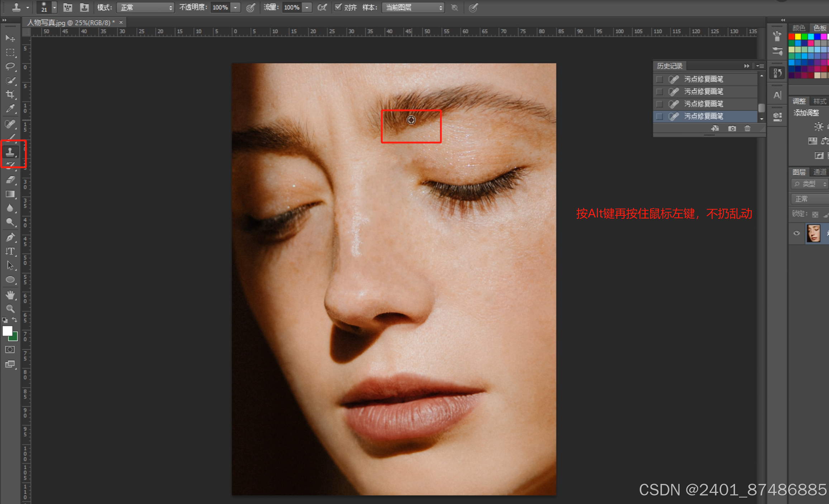The image size is (829, 504).
Task: Open the 模式 blend mode dropdown
Action: (145, 8)
